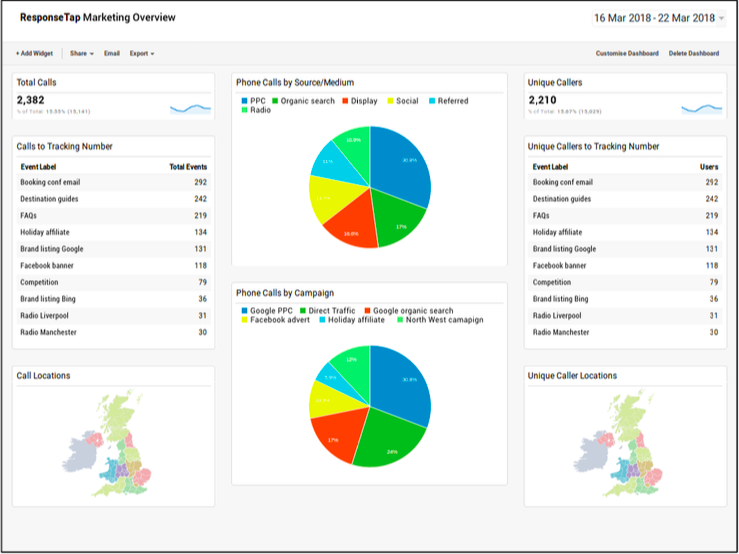The height and width of the screenshot is (554, 739).
Task: Click Delete Dashboard
Action: pos(694,54)
